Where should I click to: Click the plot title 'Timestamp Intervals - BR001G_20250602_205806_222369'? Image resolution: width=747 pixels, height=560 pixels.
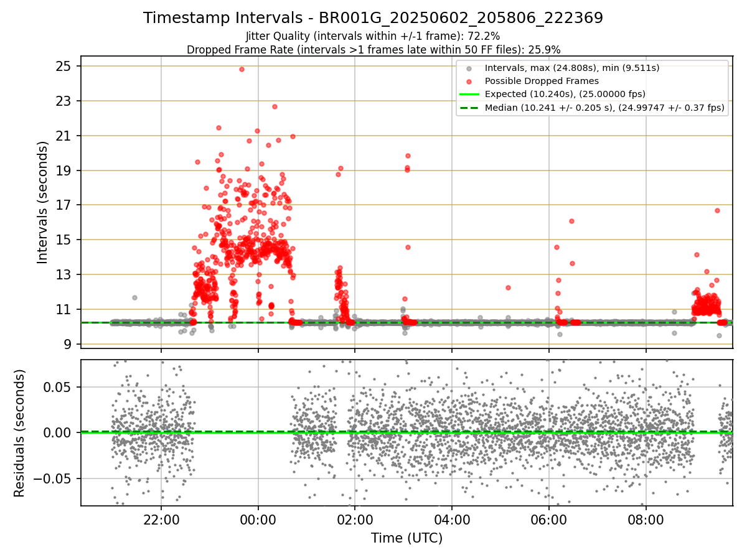click(373, 18)
